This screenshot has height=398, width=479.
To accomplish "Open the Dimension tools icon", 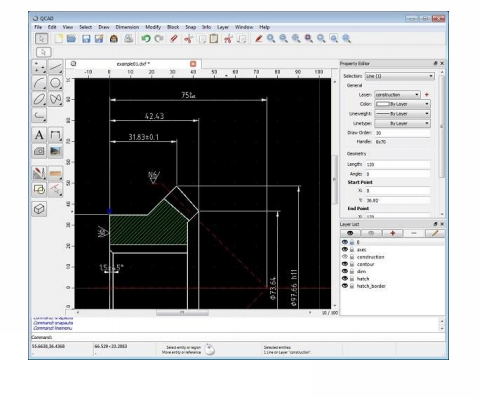I will point(55,135).
